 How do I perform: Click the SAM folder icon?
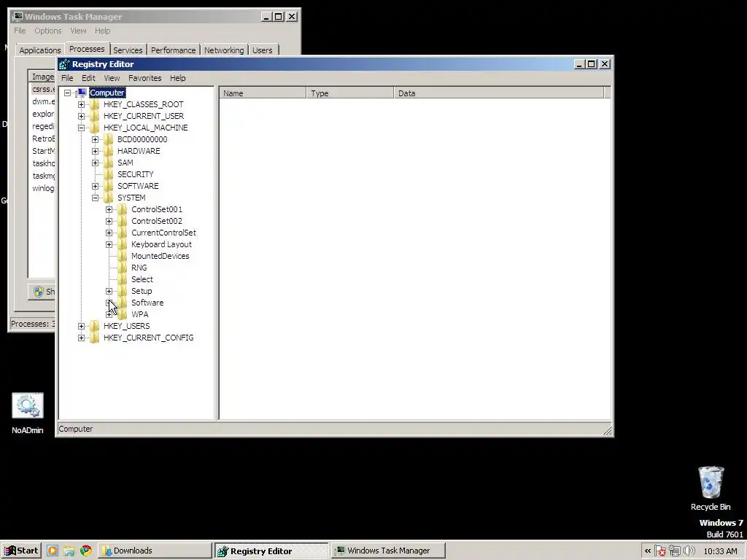tap(109, 163)
